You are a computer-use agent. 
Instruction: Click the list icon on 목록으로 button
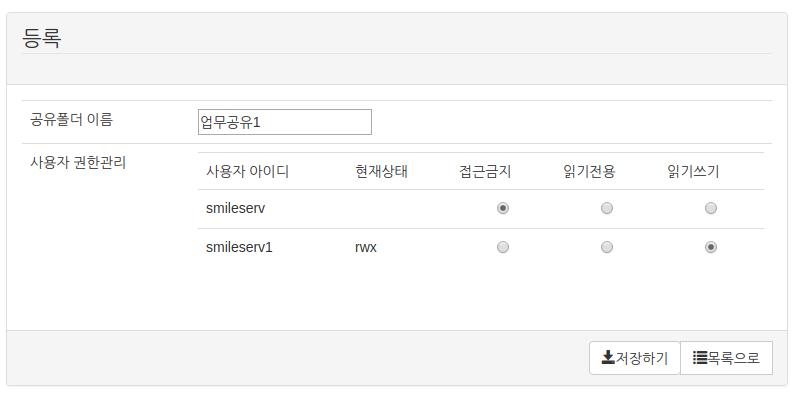tap(700, 358)
